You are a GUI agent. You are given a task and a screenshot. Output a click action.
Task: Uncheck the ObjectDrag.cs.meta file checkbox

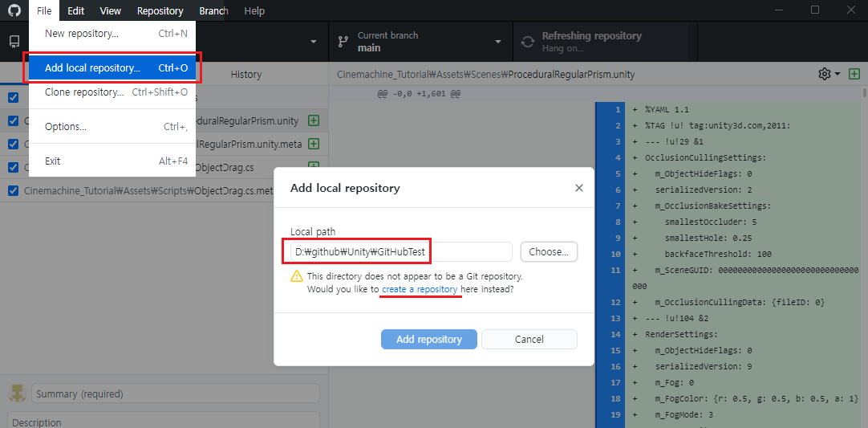[x=14, y=191]
